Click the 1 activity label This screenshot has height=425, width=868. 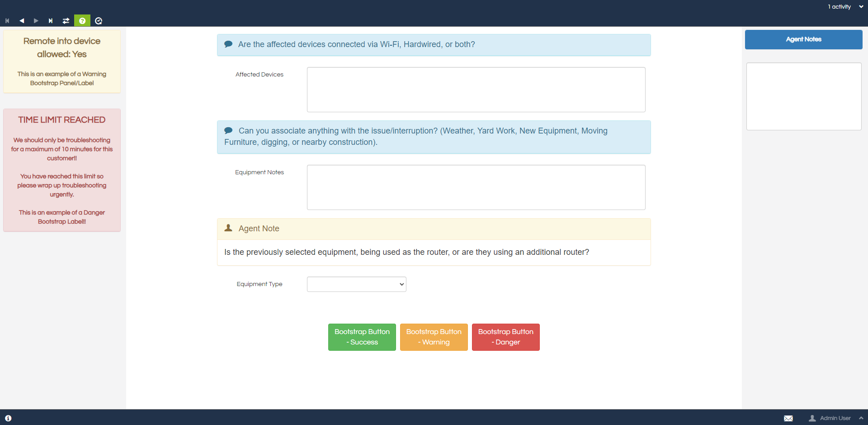[x=839, y=7]
